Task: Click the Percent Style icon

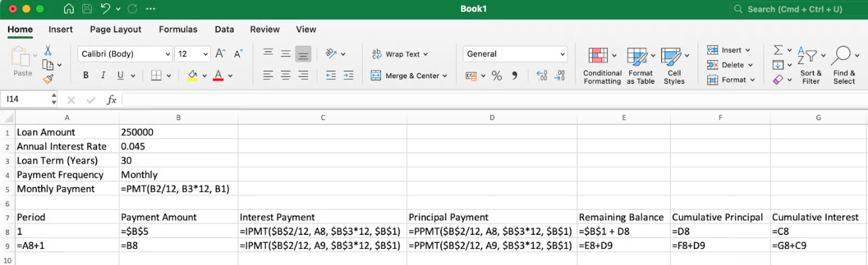Action: (x=496, y=76)
